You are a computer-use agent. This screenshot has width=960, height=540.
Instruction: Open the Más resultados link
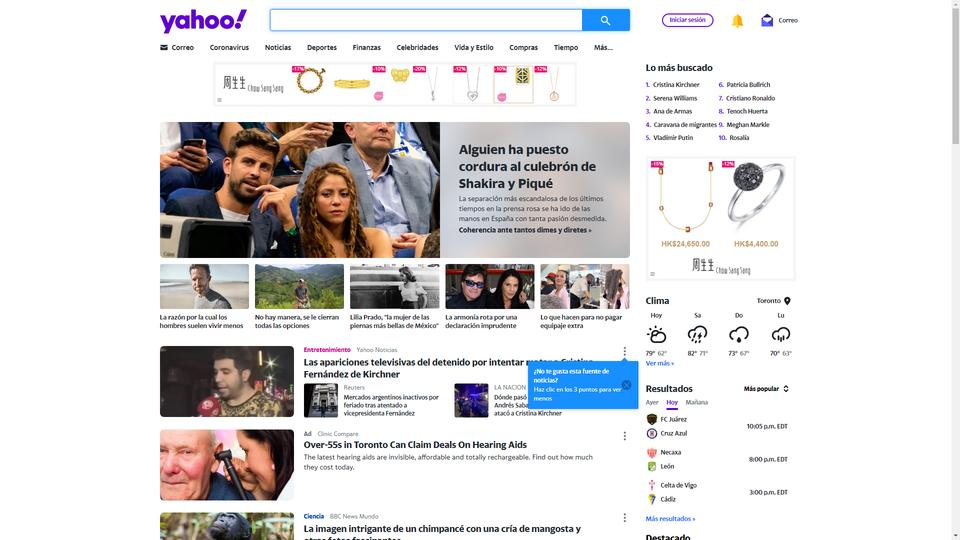670,519
